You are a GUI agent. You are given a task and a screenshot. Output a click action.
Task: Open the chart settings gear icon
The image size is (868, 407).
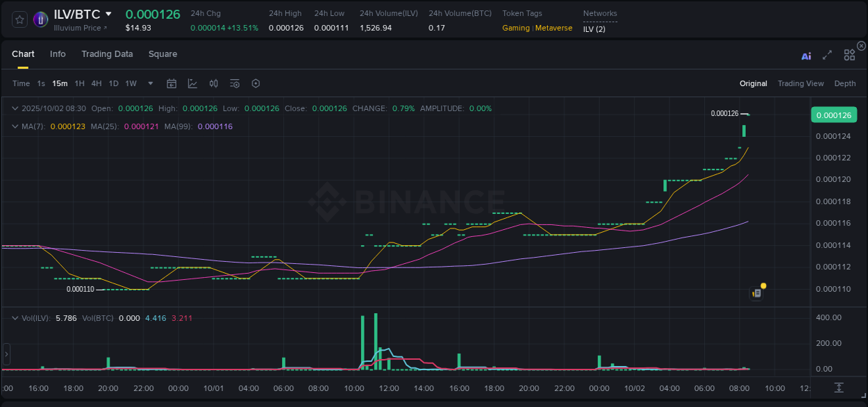click(x=256, y=83)
